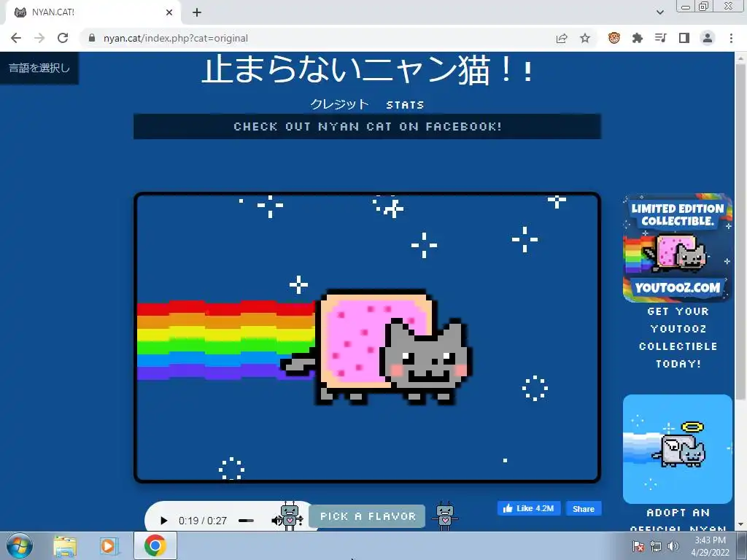Screen dimensions: 747x560
Task: Open the tab search dropdown arrow
Action: click(659, 12)
